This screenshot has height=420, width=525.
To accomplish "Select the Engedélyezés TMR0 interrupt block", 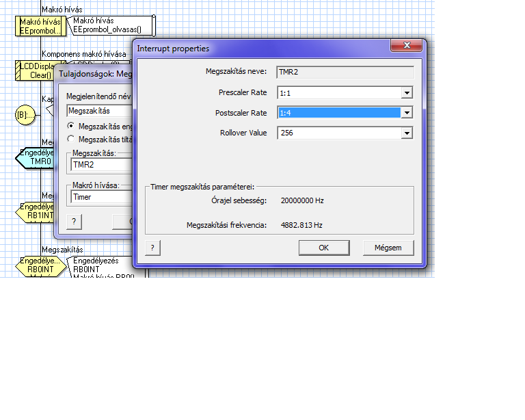I will click(x=35, y=157).
